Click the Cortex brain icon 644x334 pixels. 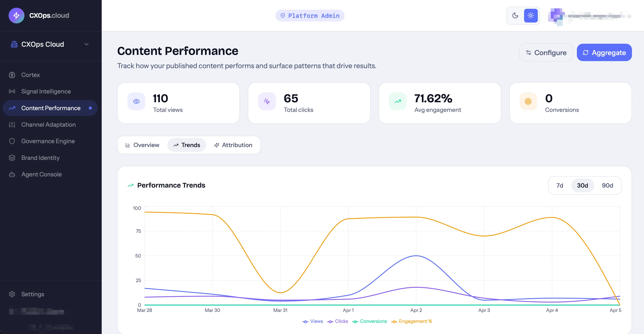point(12,75)
